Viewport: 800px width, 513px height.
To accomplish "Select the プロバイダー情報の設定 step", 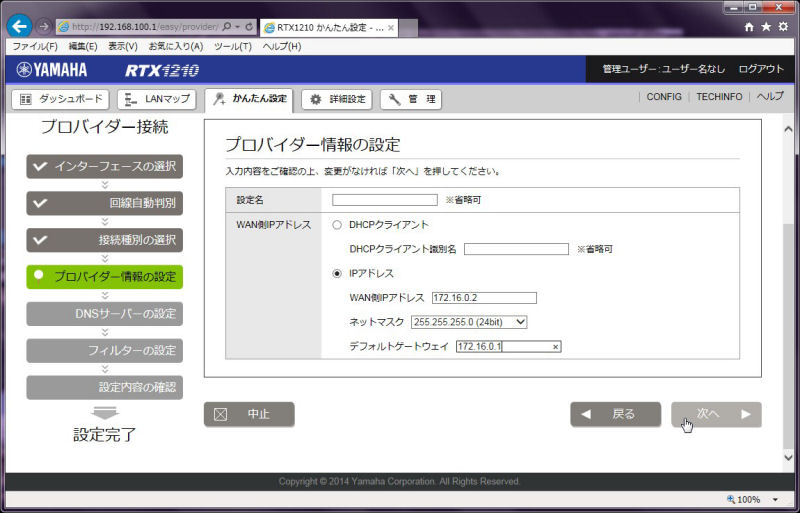I will click(x=105, y=277).
